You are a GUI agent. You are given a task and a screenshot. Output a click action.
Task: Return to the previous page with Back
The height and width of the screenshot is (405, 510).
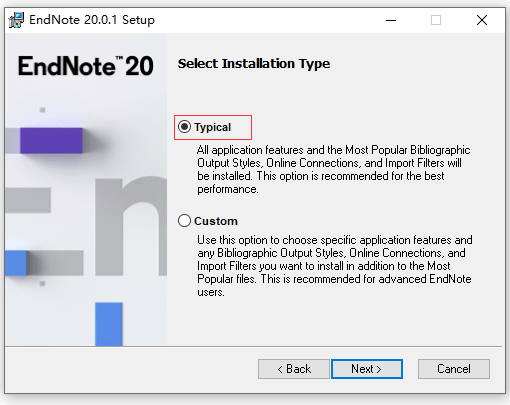(294, 369)
